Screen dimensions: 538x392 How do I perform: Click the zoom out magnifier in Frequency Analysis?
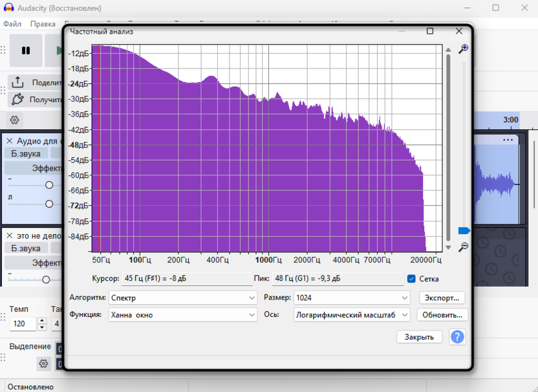(463, 247)
